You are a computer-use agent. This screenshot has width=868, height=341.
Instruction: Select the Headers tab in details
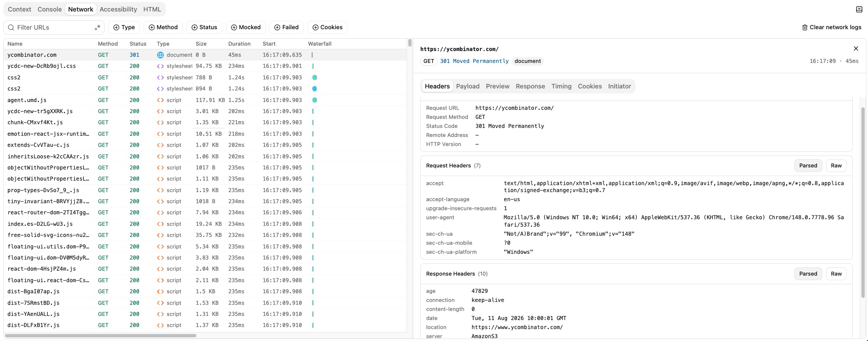coord(437,86)
